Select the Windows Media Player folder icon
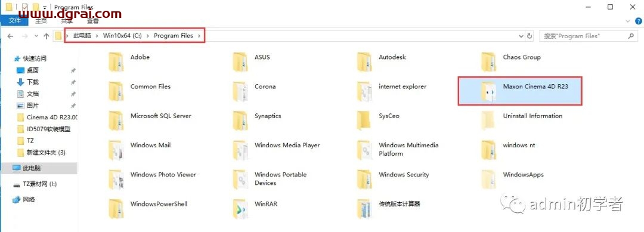Image resolution: width=644 pixels, height=232 pixels. 240,150
